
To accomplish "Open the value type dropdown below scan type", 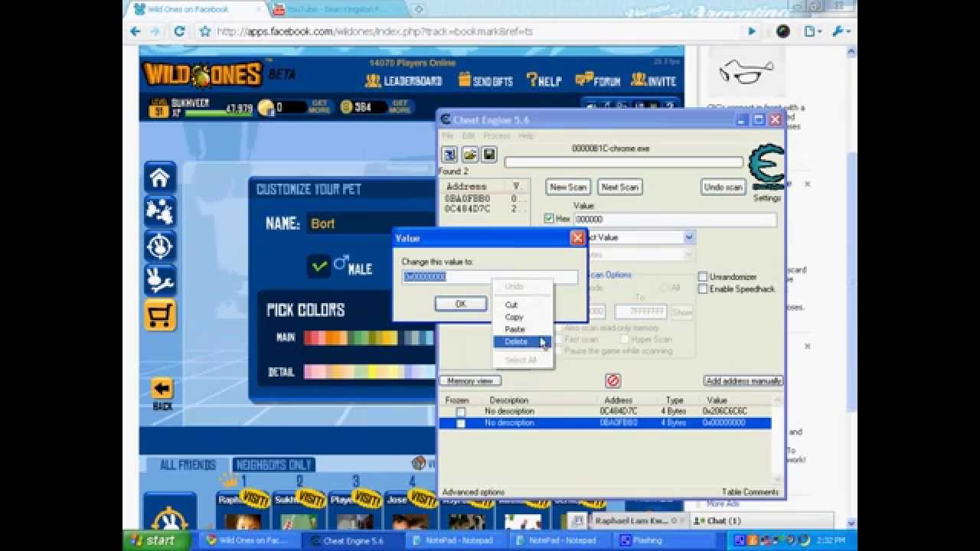I will coord(688,255).
